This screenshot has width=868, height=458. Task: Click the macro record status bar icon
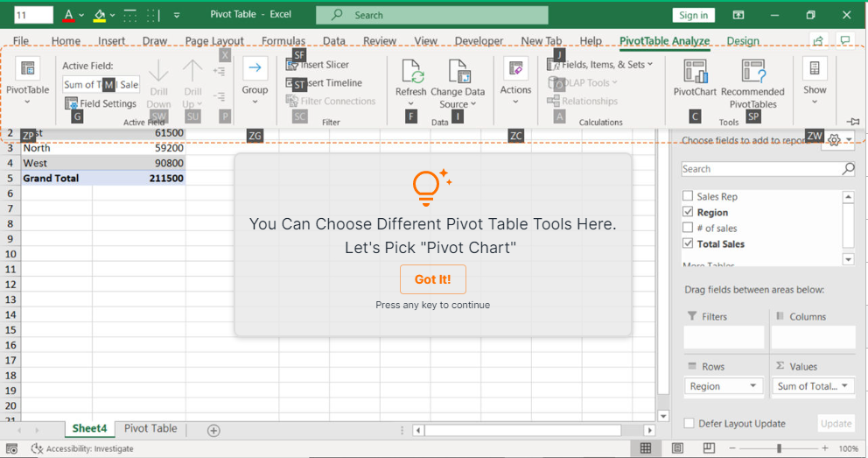[x=11, y=448]
